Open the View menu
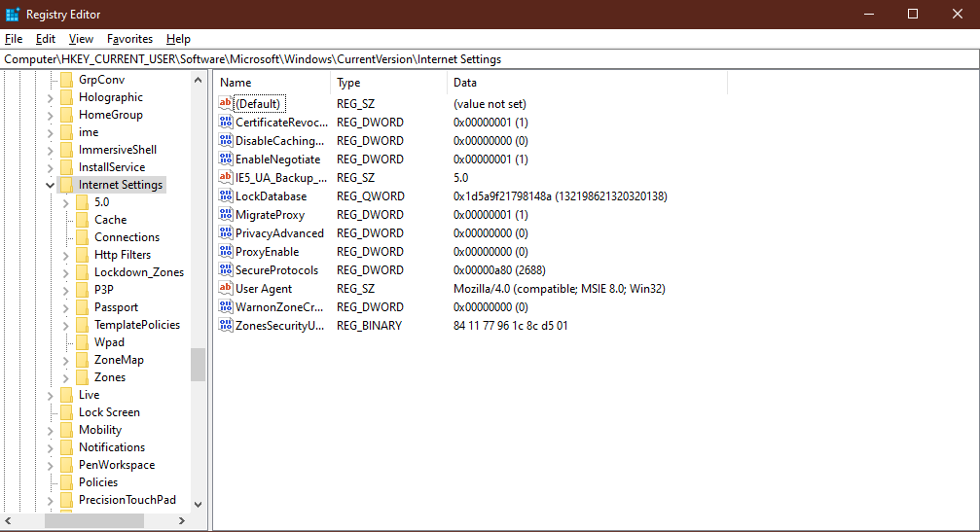This screenshot has width=980, height=532. point(81,39)
